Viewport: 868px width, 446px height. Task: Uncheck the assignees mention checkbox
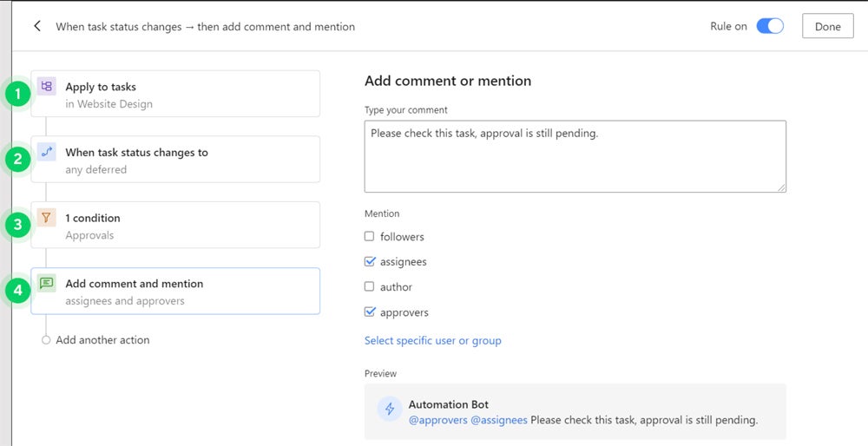click(369, 261)
